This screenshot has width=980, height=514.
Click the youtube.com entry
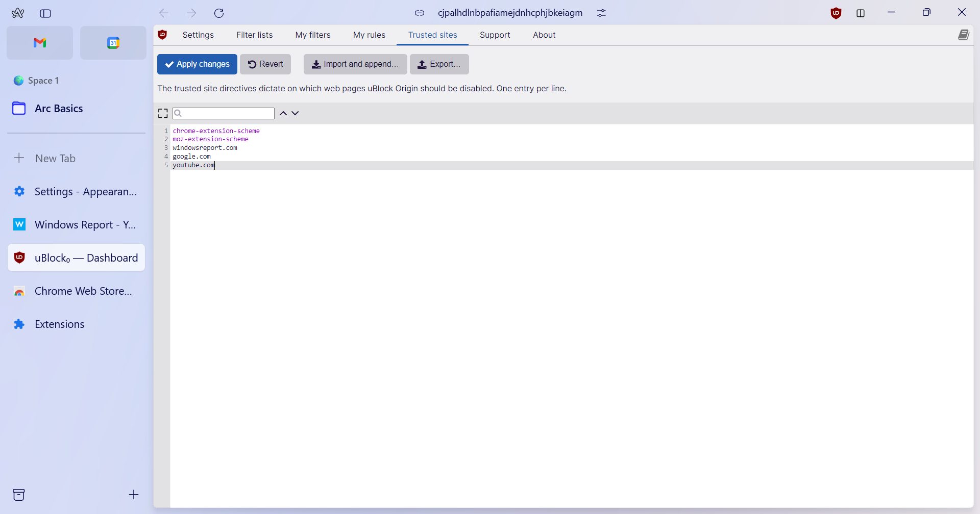pyautogui.click(x=193, y=165)
